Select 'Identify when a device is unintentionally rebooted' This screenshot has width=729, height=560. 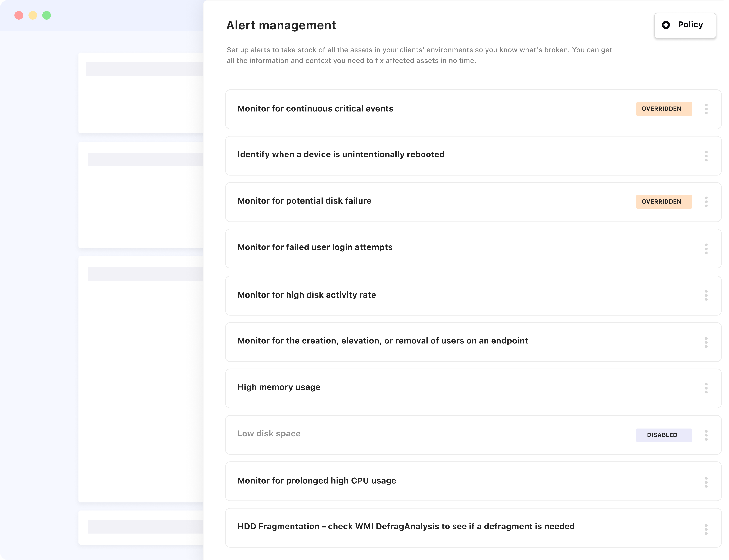pos(341,154)
